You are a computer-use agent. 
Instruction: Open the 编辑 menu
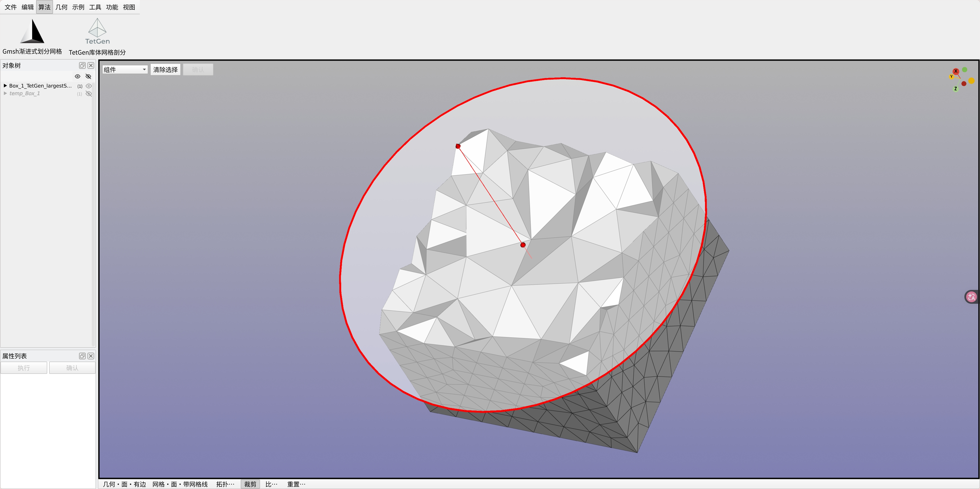(27, 7)
